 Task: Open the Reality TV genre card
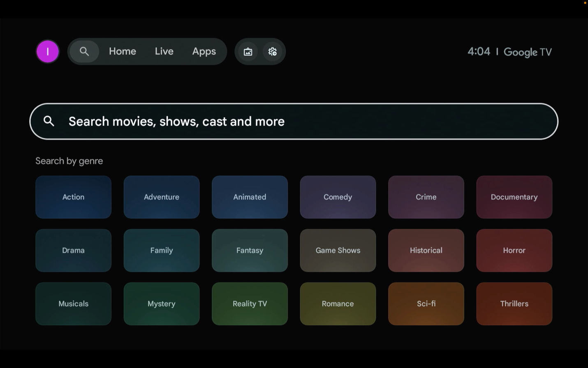[250, 304]
